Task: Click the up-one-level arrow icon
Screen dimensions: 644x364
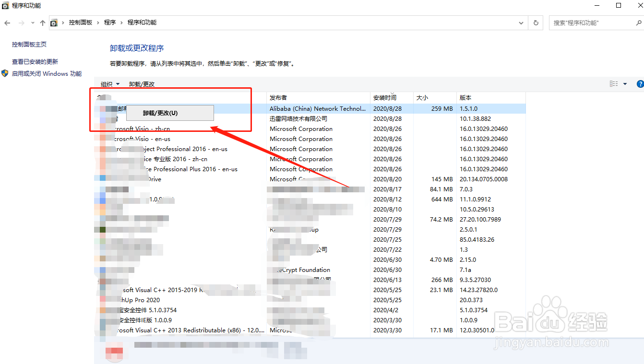Action: click(42, 22)
